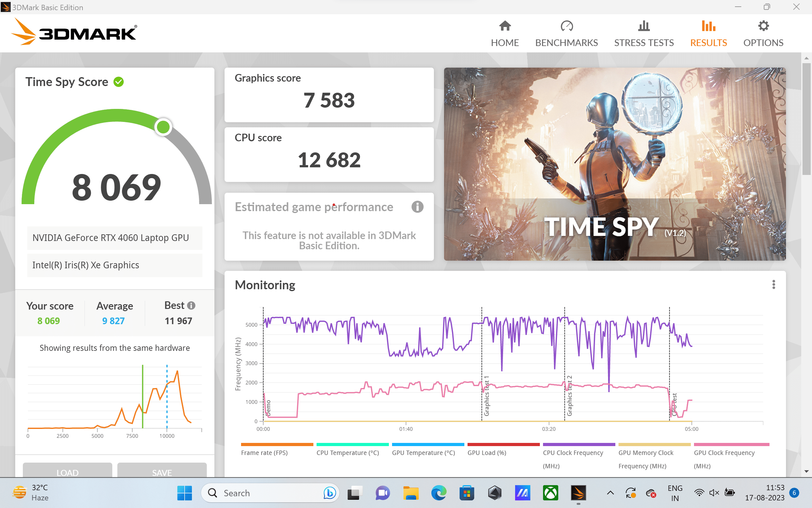Toggle the GPU Memory Clock Frequency legend item
Viewport: 812px width, 508px height.
(x=654, y=457)
